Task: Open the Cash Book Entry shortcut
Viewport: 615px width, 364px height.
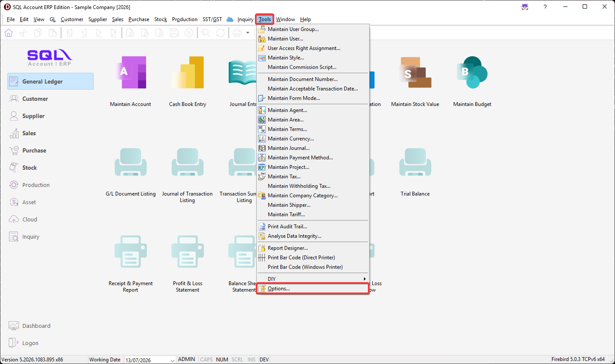Action: [188, 81]
